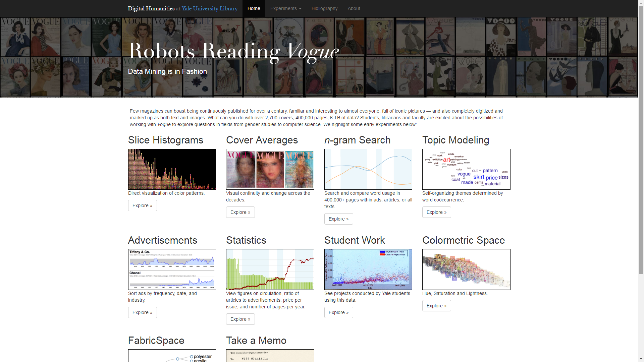
Task: Click Explore on Student Work section
Action: [x=339, y=312]
